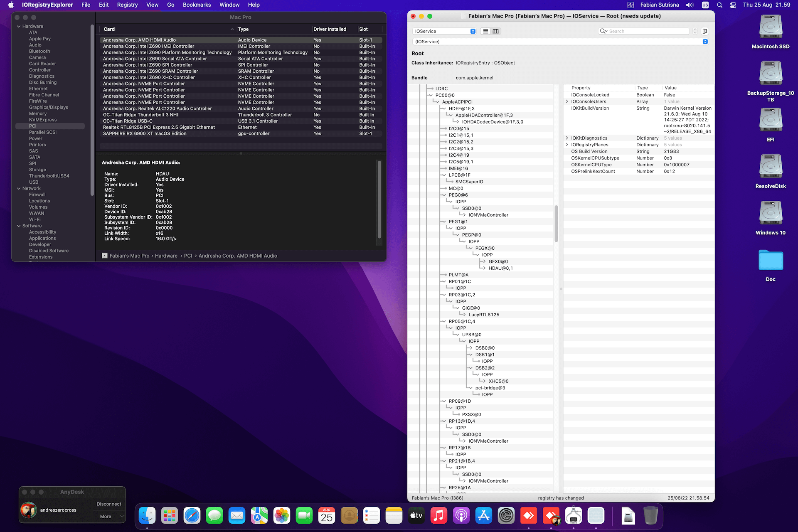Open Safari from the Dock
Screen dimensions: 798x532
[x=192, y=516]
